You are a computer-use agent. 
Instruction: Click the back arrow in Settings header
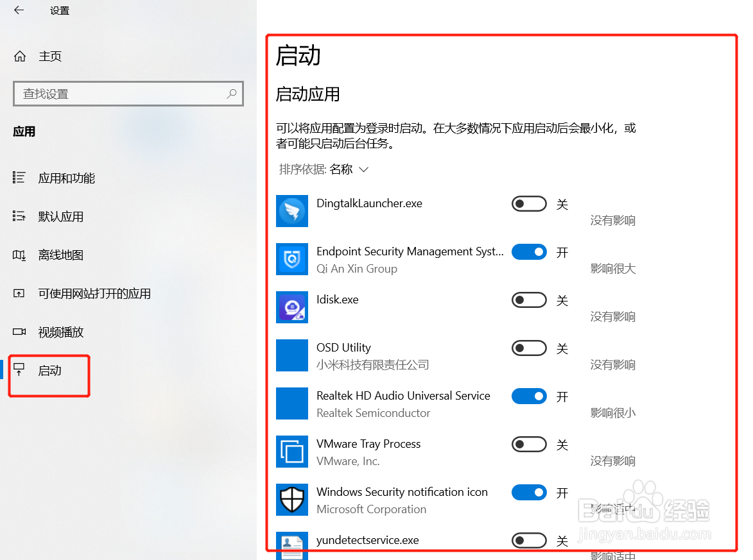[19, 10]
